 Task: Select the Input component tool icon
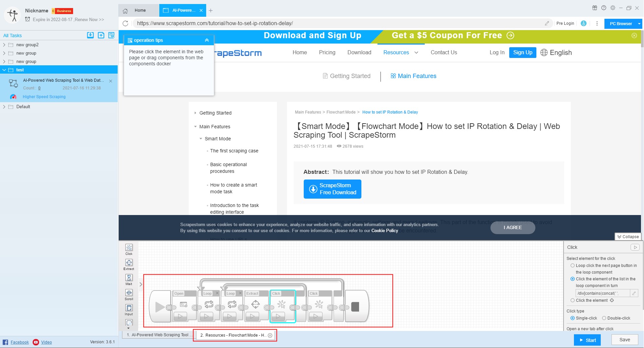pos(129,308)
